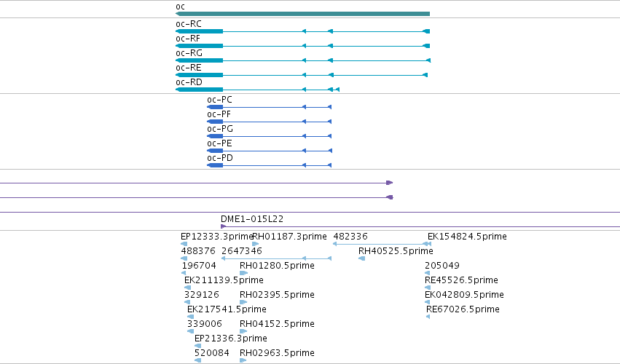Click the DME1-015L22 start arrow marker
The height and width of the screenshot is (364, 620).
point(223,226)
